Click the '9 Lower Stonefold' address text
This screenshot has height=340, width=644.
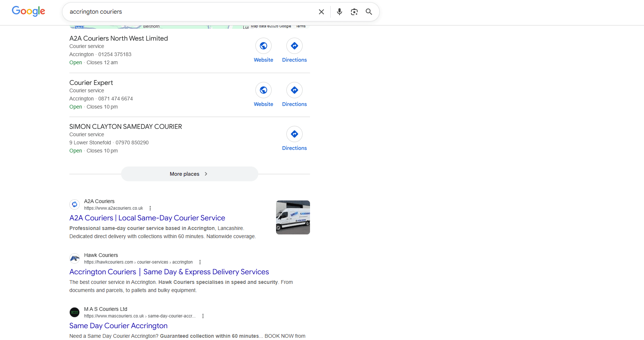pyautogui.click(x=90, y=142)
